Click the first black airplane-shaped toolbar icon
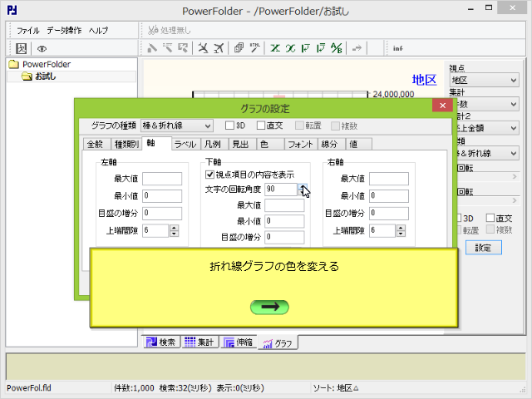Viewport: 532px width, 399px height. point(203,48)
